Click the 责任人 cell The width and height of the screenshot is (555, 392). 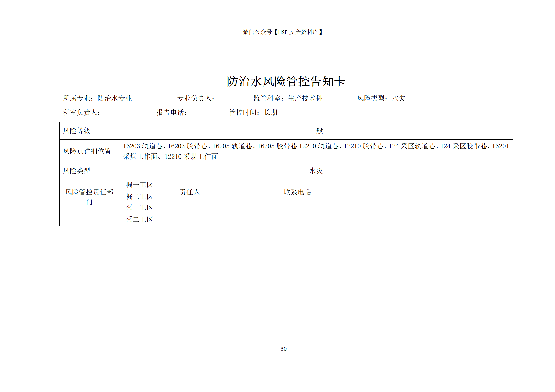pyautogui.click(x=190, y=202)
